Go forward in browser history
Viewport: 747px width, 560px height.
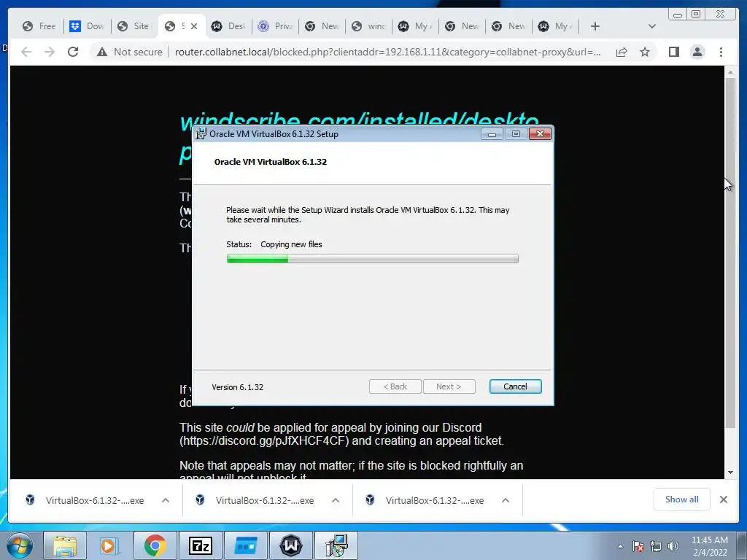(50, 52)
